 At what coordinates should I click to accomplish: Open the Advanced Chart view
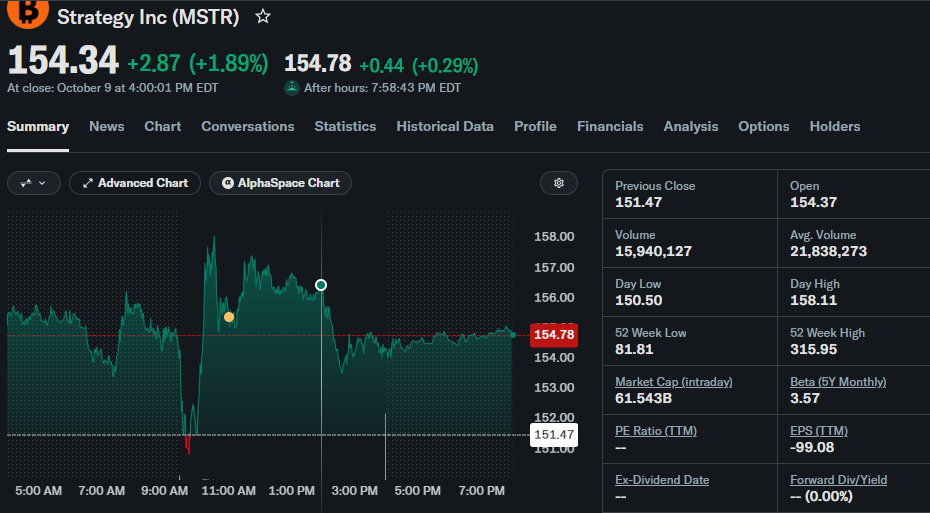[x=135, y=183]
